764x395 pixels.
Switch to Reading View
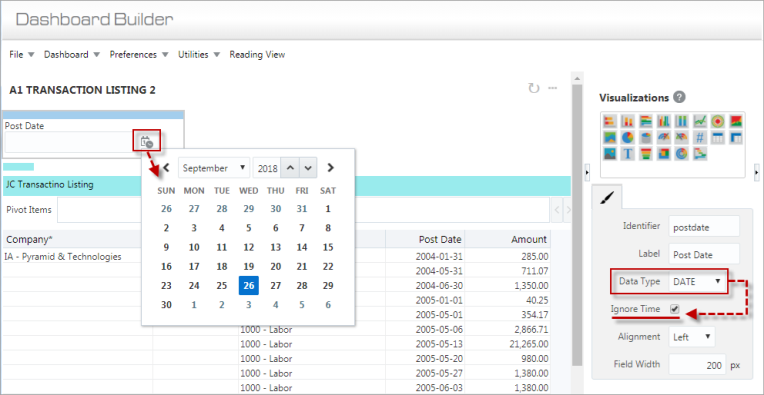(257, 55)
